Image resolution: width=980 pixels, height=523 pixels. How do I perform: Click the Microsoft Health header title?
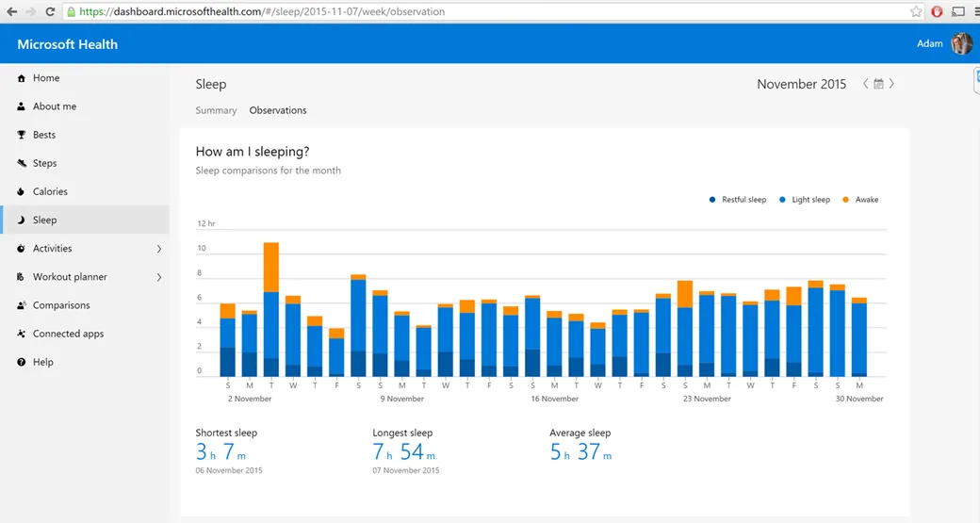pos(68,44)
